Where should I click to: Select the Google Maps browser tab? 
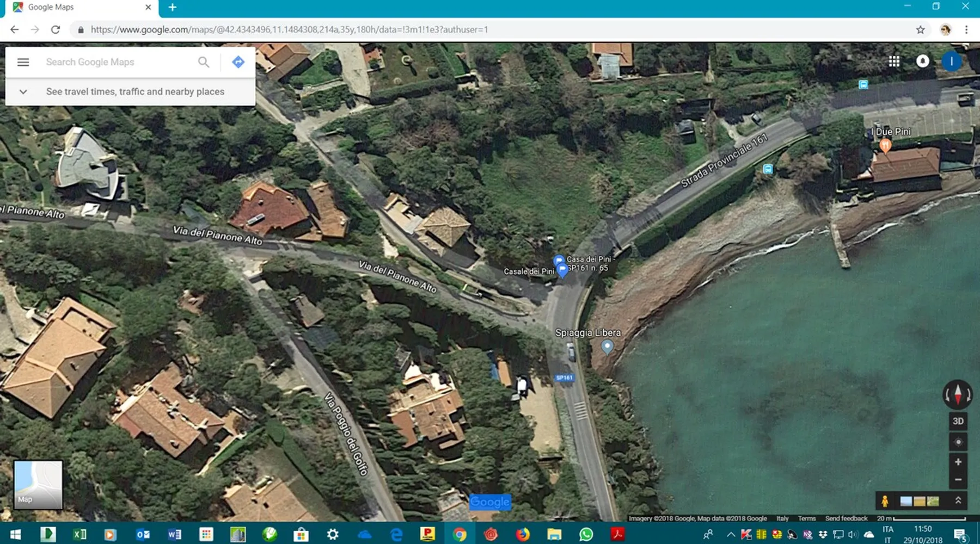(x=82, y=8)
